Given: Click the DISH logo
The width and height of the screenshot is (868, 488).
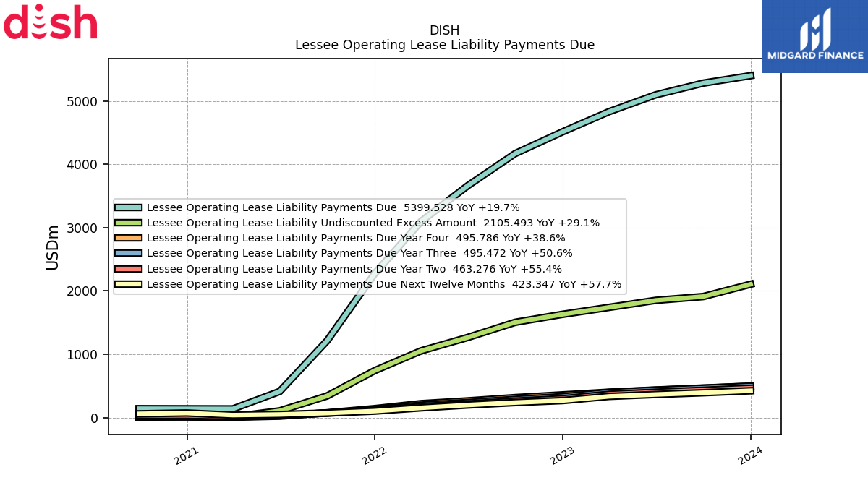Looking at the screenshot, I should pyautogui.click(x=51, y=22).
